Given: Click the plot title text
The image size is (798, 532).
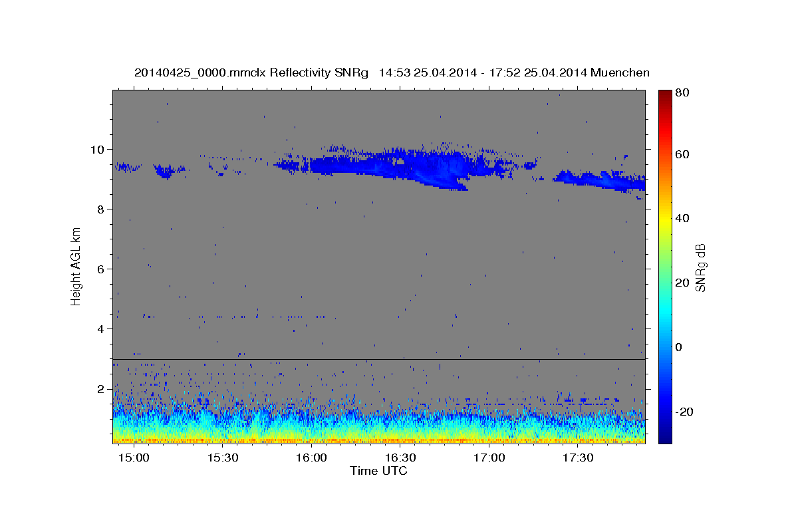Looking at the screenshot, I should tap(392, 72).
